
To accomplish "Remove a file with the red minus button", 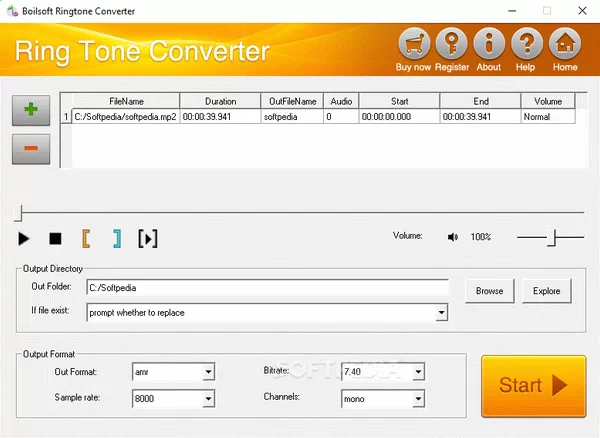I will point(31,149).
